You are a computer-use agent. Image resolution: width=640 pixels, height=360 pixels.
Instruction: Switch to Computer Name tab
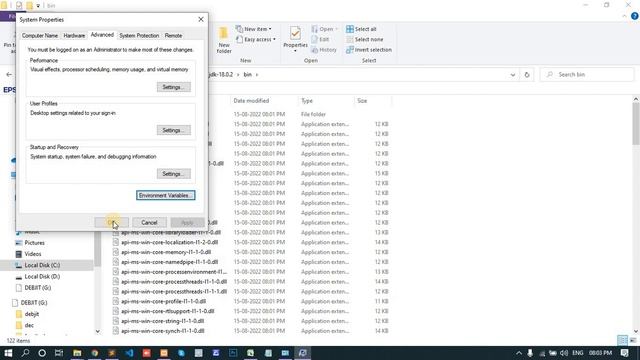click(x=40, y=36)
